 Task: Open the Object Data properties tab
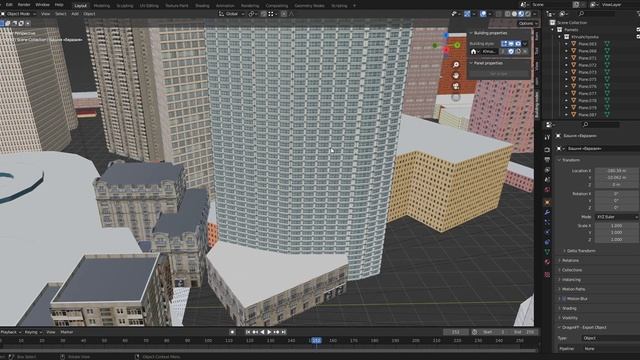tap(547, 252)
